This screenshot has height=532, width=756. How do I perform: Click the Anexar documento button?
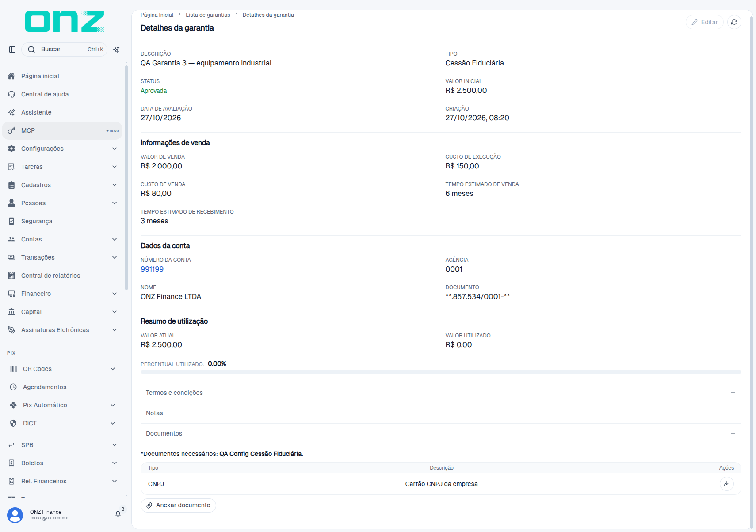(178, 505)
